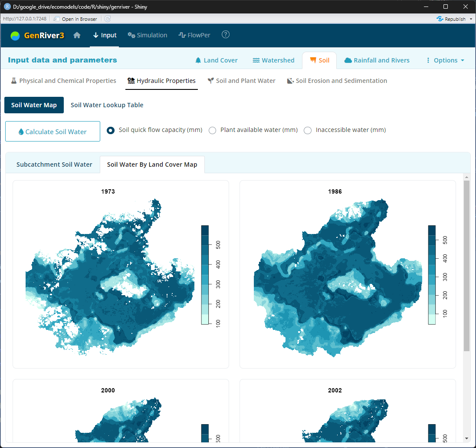476x448 pixels.
Task: Click the reload icon in the address bar
Action: point(108,19)
